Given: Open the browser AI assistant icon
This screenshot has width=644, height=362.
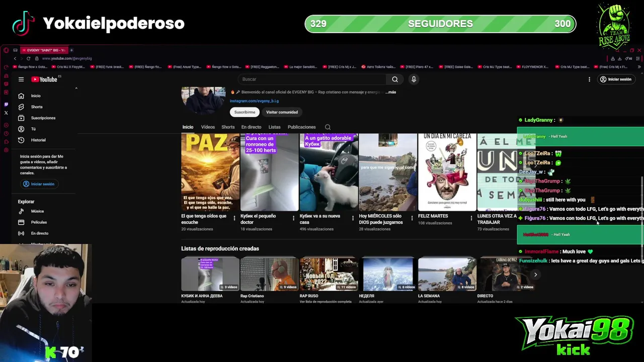Looking at the screenshot, I should (628, 58).
